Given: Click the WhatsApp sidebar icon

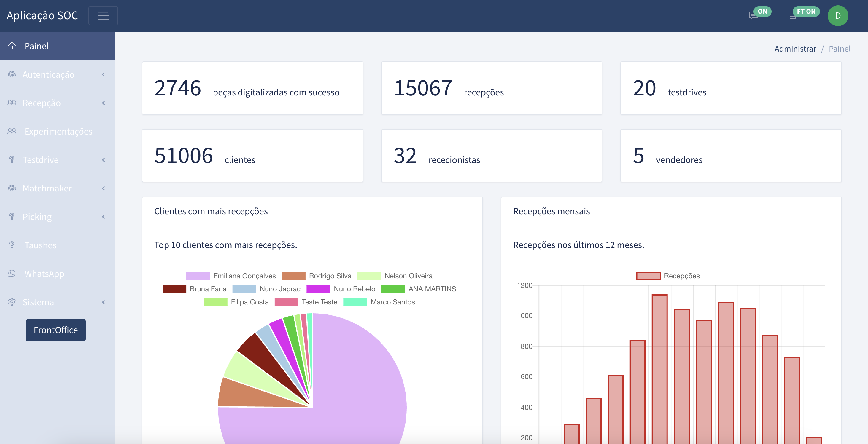Looking at the screenshot, I should tap(12, 273).
